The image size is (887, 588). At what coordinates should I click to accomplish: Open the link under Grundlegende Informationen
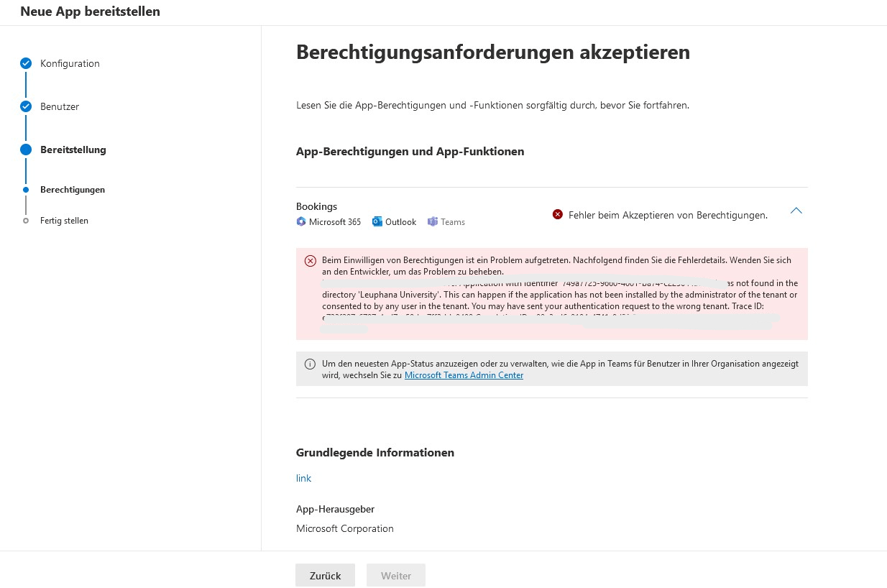pyautogui.click(x=303, y=478)
